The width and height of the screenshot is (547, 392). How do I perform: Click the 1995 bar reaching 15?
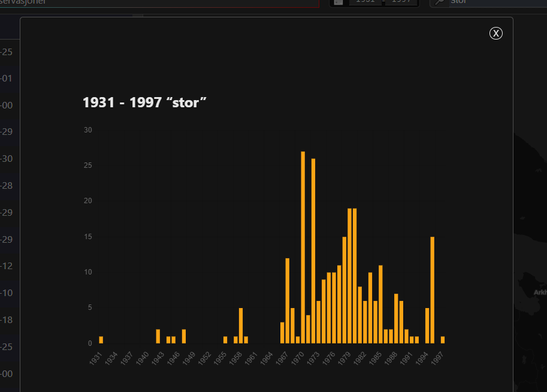[432, 290]
